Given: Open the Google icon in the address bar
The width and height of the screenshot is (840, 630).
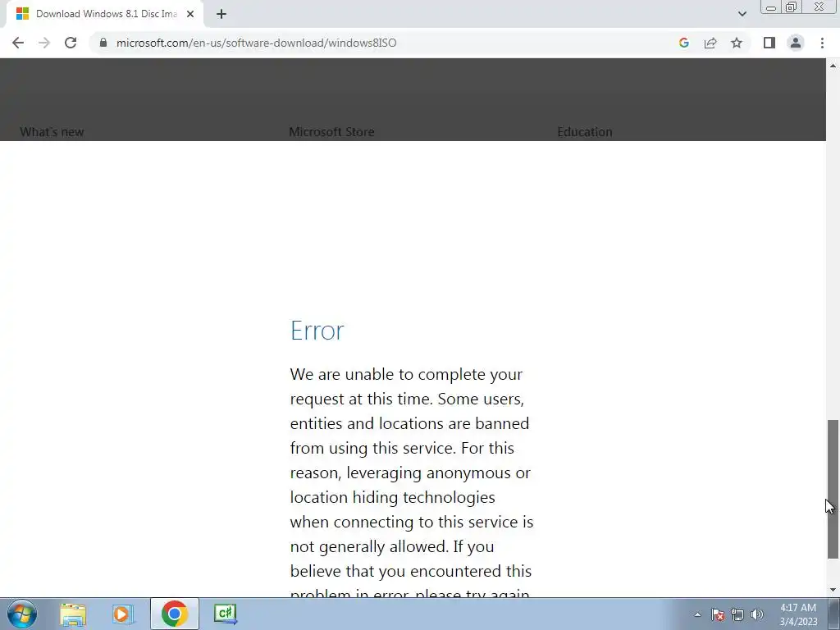Looking at the screenshot, I should [683, 43].
